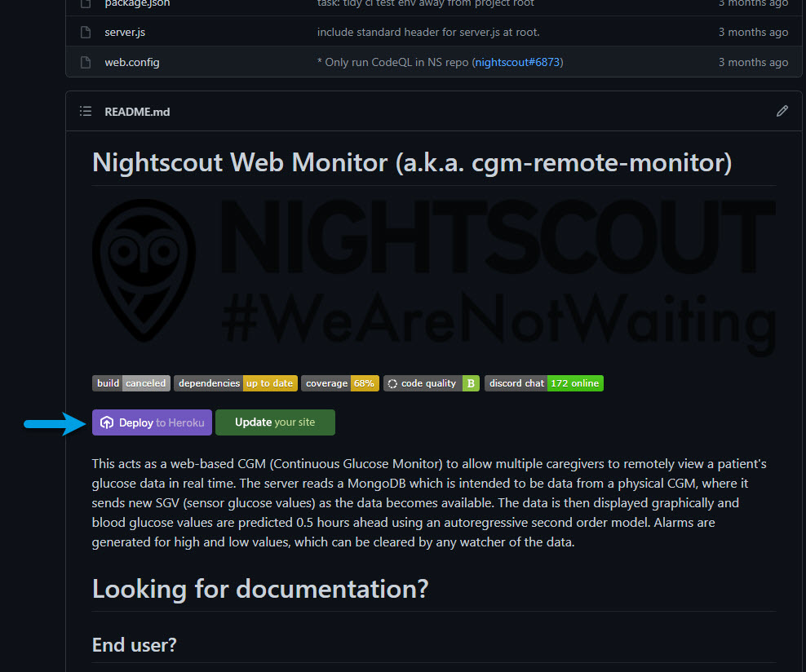Image resolution: width=806 pixels, height=672 pixels.
Task: Open the README table of contents icon
Action: 86,111
